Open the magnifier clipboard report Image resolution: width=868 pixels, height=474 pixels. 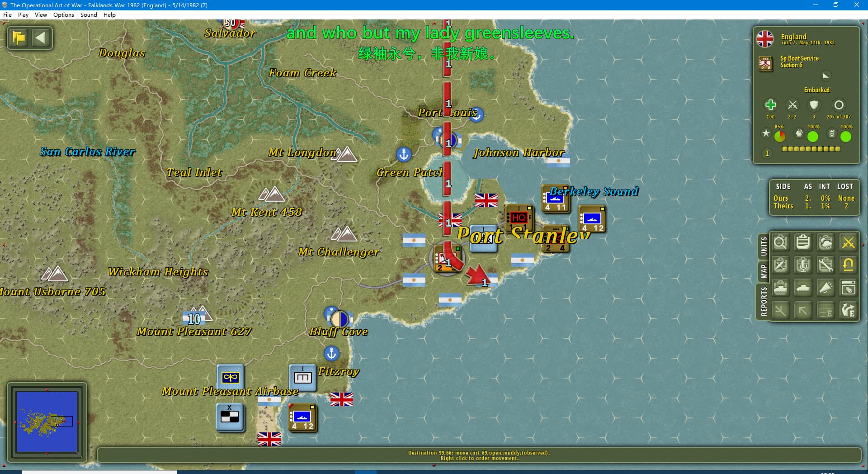point(780,242)
